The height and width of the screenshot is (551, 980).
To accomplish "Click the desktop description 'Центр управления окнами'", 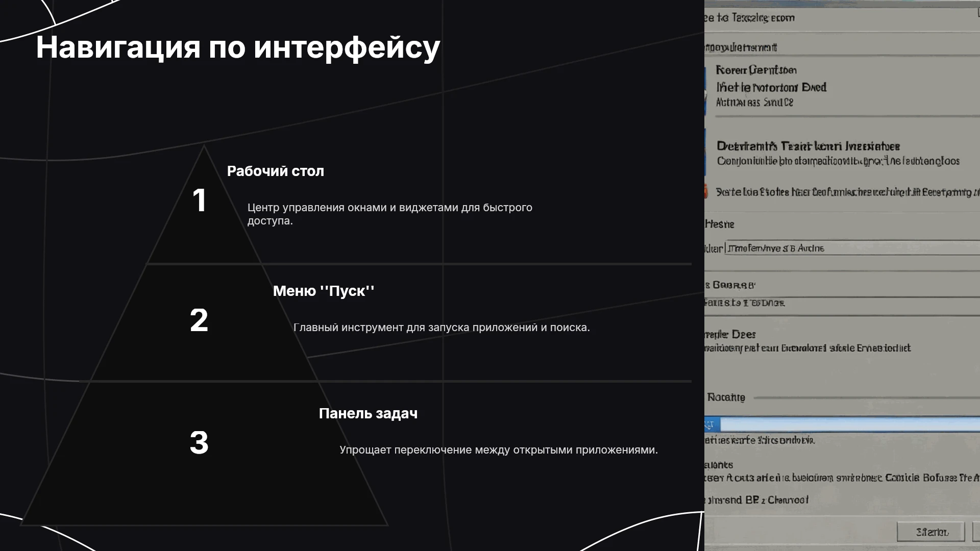I will point(390,214).
